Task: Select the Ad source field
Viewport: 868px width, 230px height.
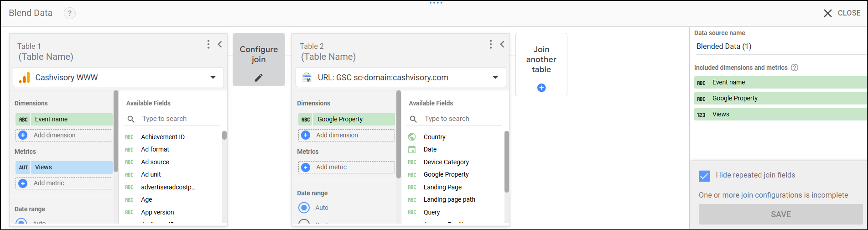Action: 155,162
